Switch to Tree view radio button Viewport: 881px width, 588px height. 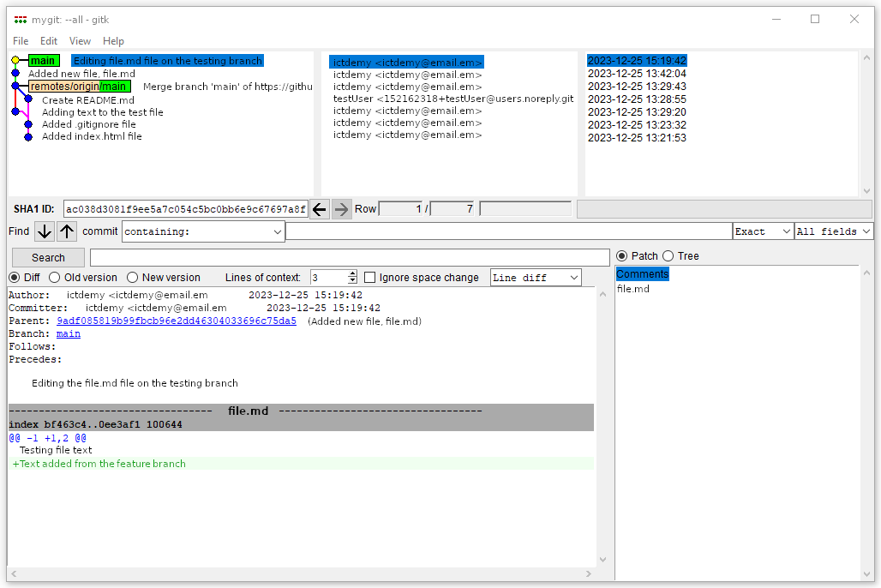coord(669,256)
